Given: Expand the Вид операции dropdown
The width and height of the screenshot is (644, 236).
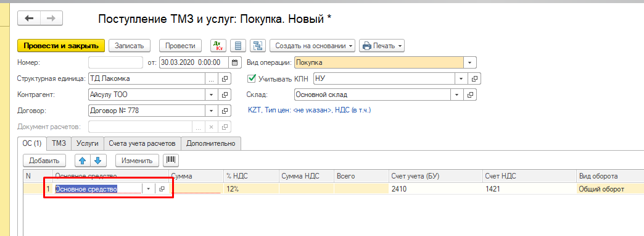Looking at the screenshot, I should click(470, 63).
